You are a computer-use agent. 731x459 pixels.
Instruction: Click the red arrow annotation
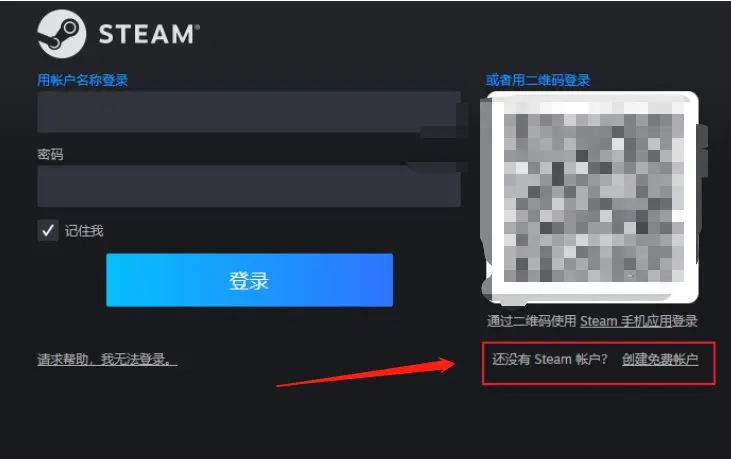[366, 372]
